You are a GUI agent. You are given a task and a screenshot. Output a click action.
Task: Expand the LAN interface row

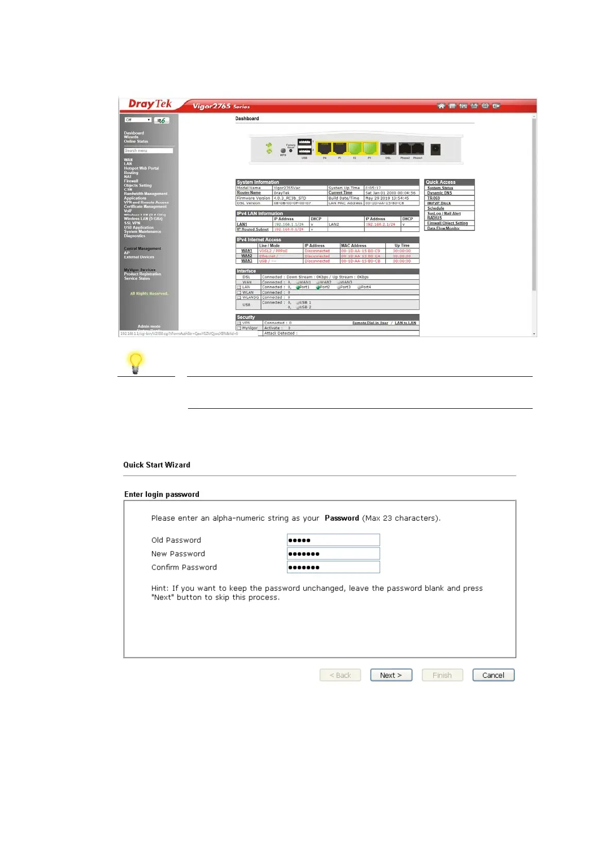tap(239, 287)
